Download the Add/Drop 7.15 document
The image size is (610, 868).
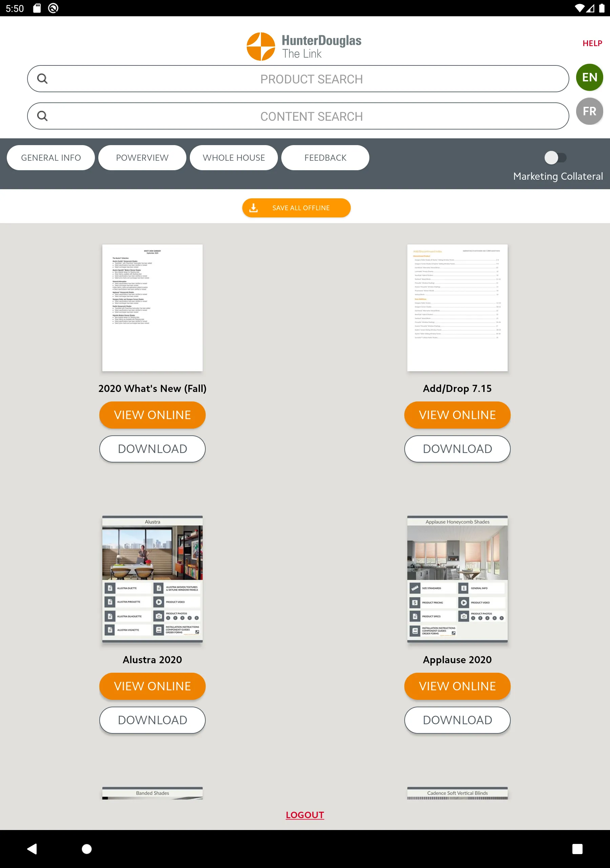(457, 449)
